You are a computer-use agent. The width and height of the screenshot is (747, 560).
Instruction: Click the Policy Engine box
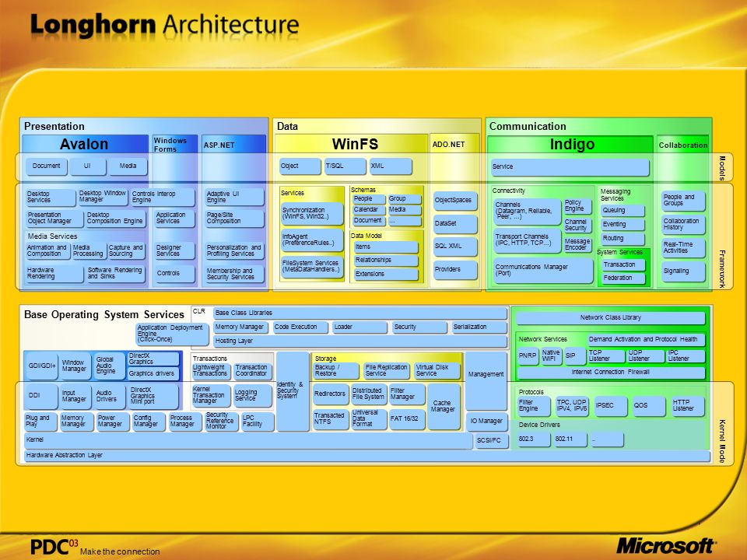(577, 206)
